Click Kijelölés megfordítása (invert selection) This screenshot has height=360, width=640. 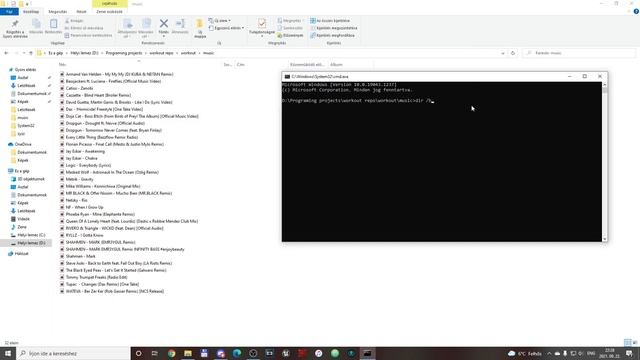pyautogui.click(x=332, y=36)
